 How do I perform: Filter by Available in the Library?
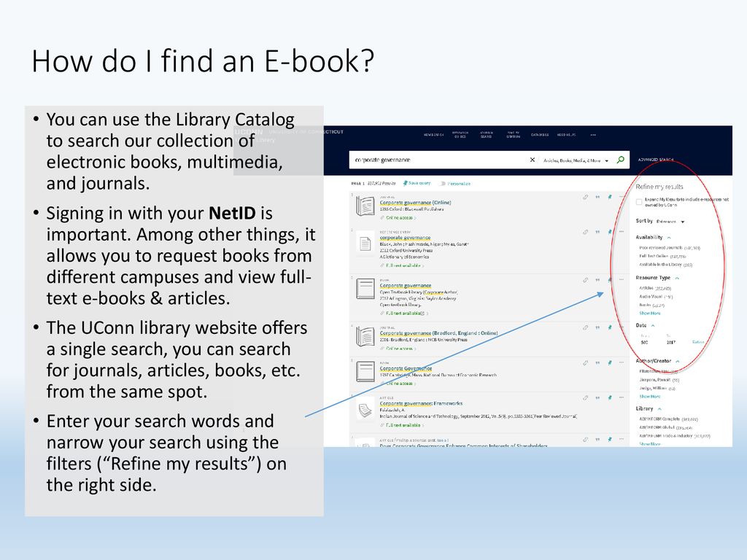point(666,264)
